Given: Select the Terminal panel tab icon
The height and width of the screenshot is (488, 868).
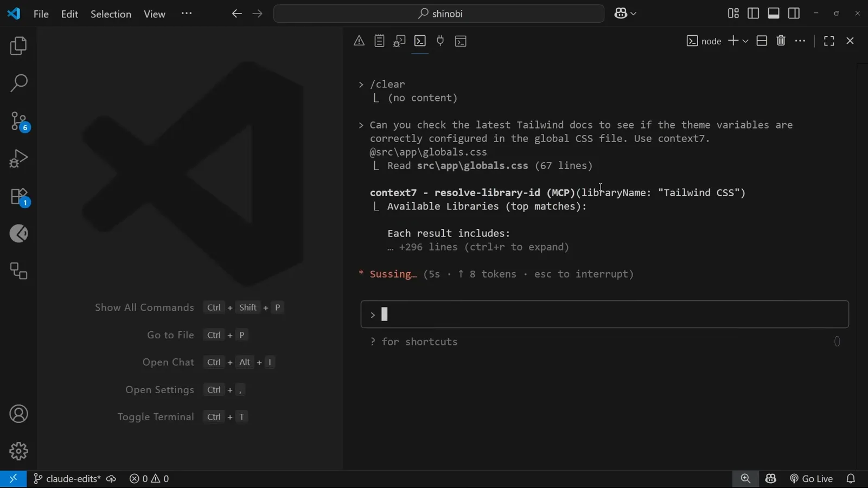Looking at the screenshot, I should (420, 41).
